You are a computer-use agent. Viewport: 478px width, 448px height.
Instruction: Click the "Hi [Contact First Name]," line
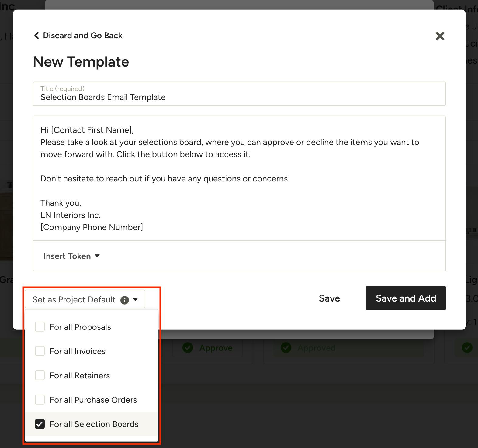[87, 130]
